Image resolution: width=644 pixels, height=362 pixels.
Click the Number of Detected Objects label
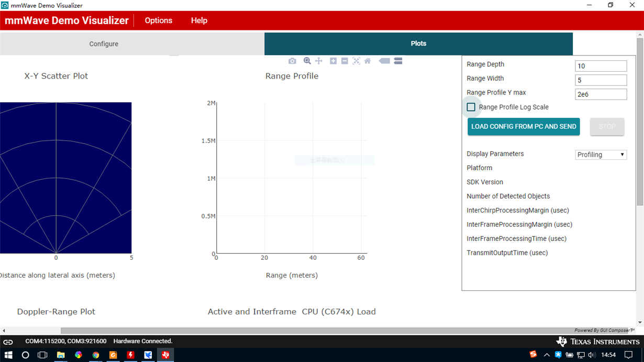pos(508,196)
